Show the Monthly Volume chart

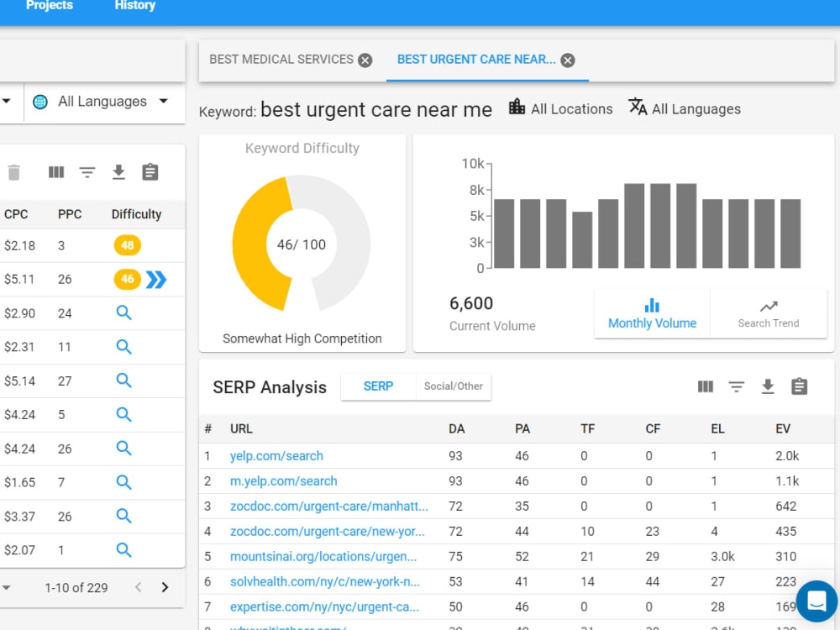point(652,313)
